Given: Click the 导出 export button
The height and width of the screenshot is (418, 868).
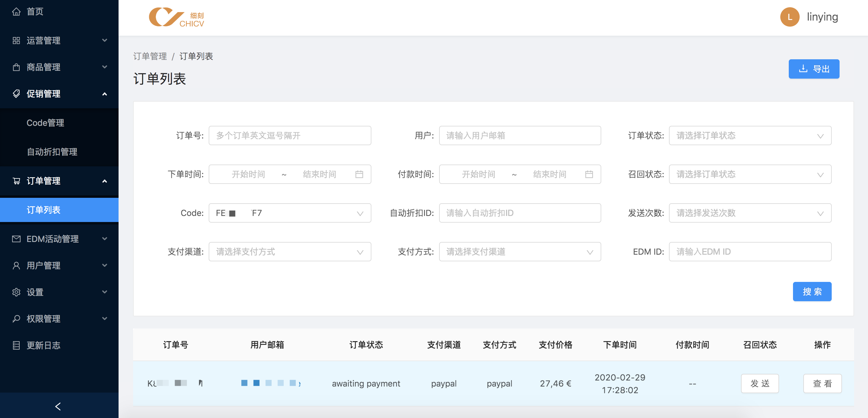Looking at the screenshot, I should point(814,69).
